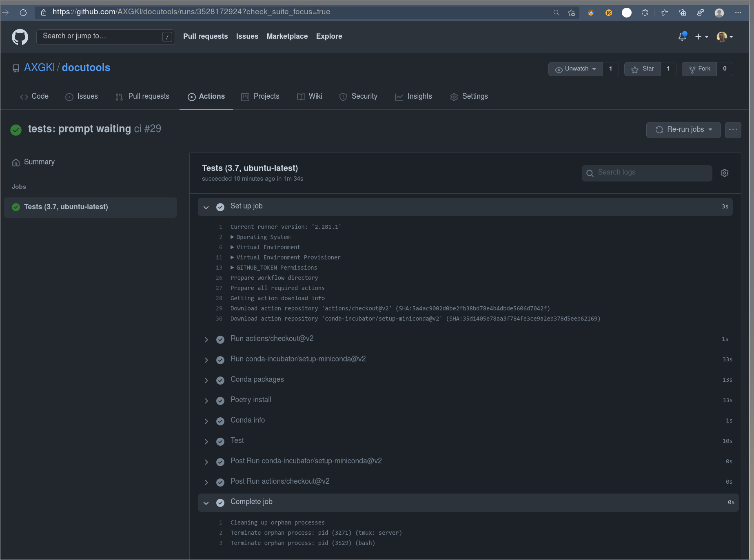Screen dimensions: 754x560
Task: Focus the Search logs field
Action: (647, 173)
